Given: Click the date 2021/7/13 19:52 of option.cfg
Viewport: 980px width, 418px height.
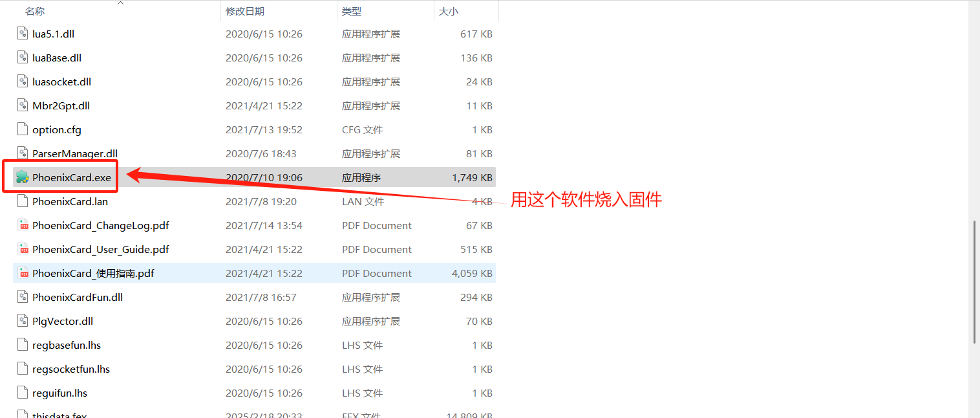Looking at the screenshot, I should pos(264,129).
